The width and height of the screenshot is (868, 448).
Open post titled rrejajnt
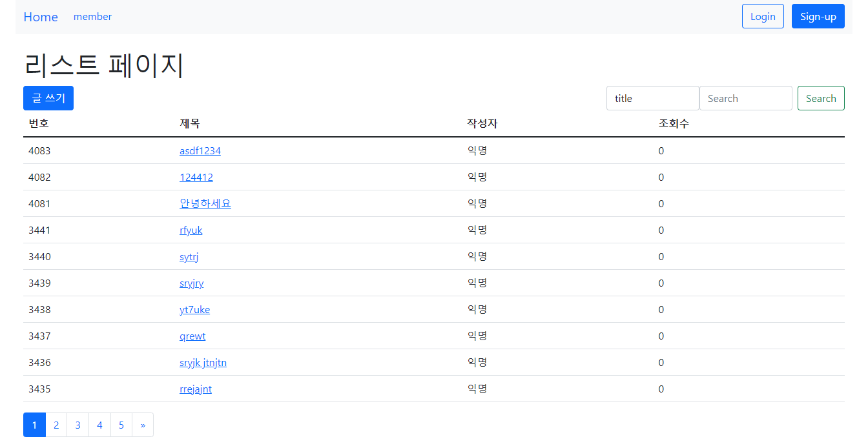click(x=196, y=389)
